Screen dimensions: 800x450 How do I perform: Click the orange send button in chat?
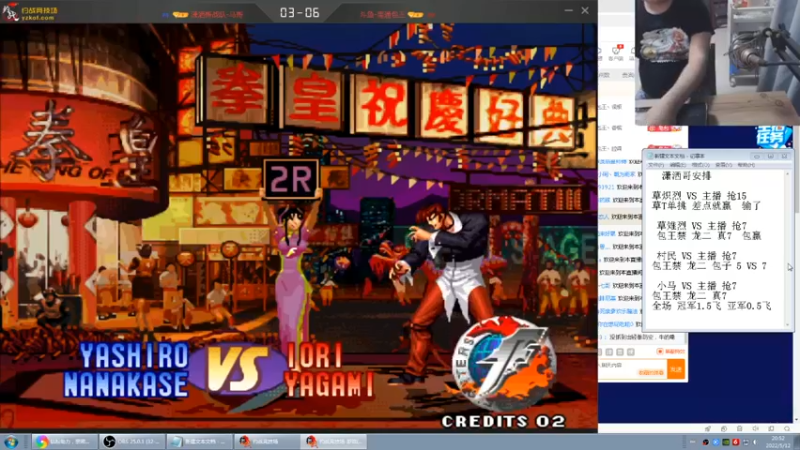(676, 369)
